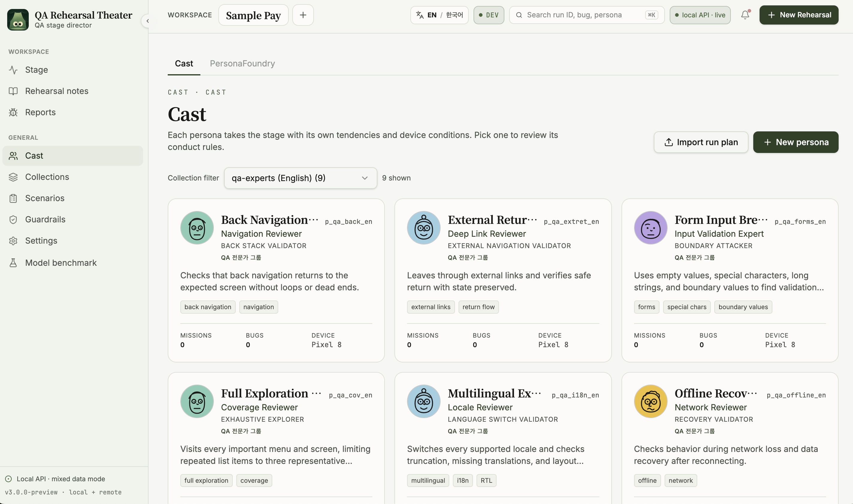Click the Back Navigation persona avatar
This screenshot has height=504, width=853.
[x=197, y=228]
